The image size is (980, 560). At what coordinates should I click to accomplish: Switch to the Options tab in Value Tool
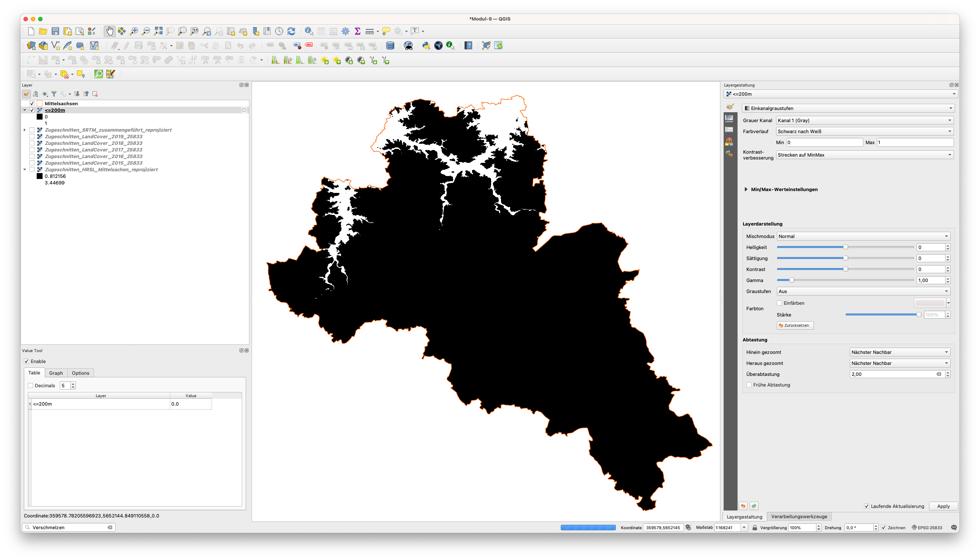[80, 373]
